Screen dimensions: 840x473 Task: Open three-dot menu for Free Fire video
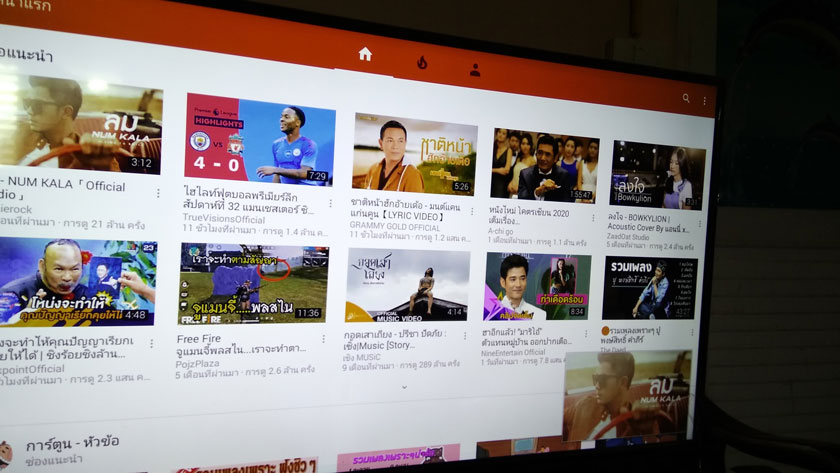(x=322, y=340)
